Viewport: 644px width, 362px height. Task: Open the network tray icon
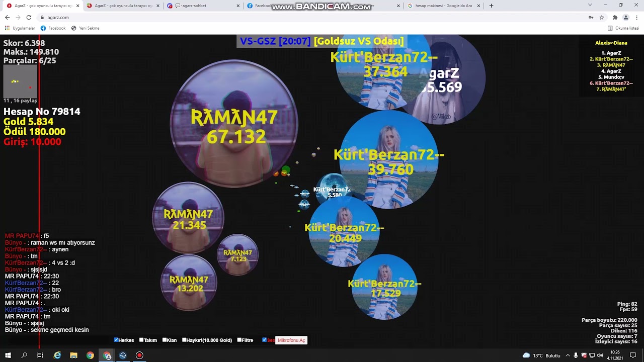(x=592, y=355)
